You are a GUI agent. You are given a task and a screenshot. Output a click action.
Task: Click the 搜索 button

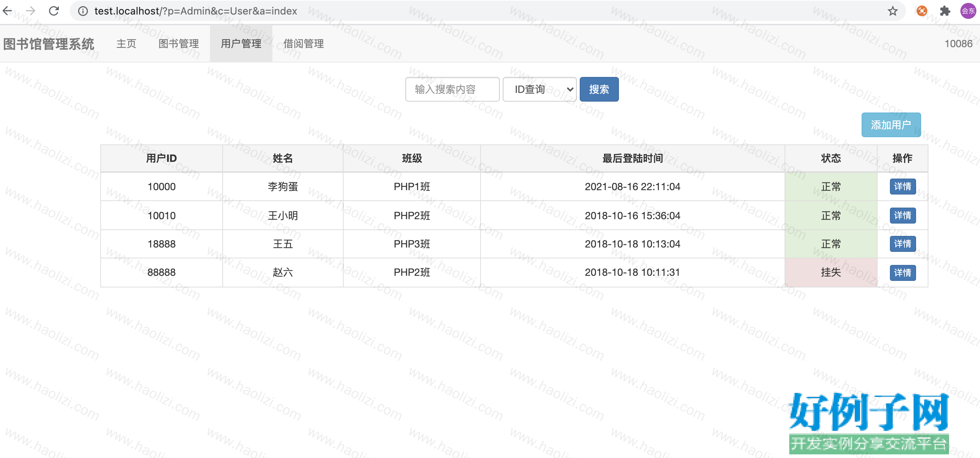click(599, 89)
